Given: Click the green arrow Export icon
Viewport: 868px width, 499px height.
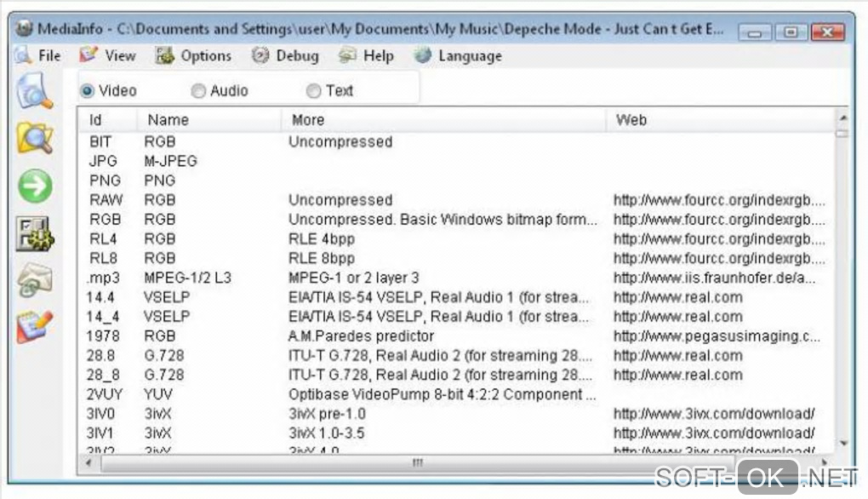Looking at the screenshot, I should click(35, 186).
